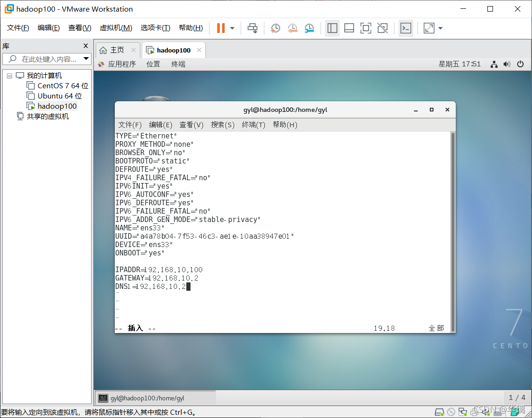
Task: Minimize the terminal window
Action: click(x=416, y=110)
